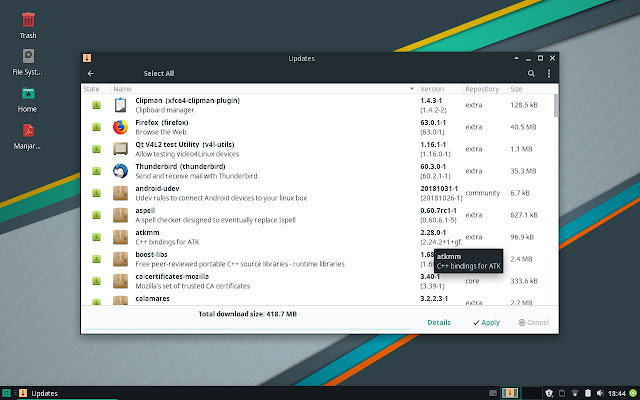Click the boost-libs package box icon
Image resolution: width=640 pixels, height=400 pixels.
pyautogui.click(x=120, y=259)
